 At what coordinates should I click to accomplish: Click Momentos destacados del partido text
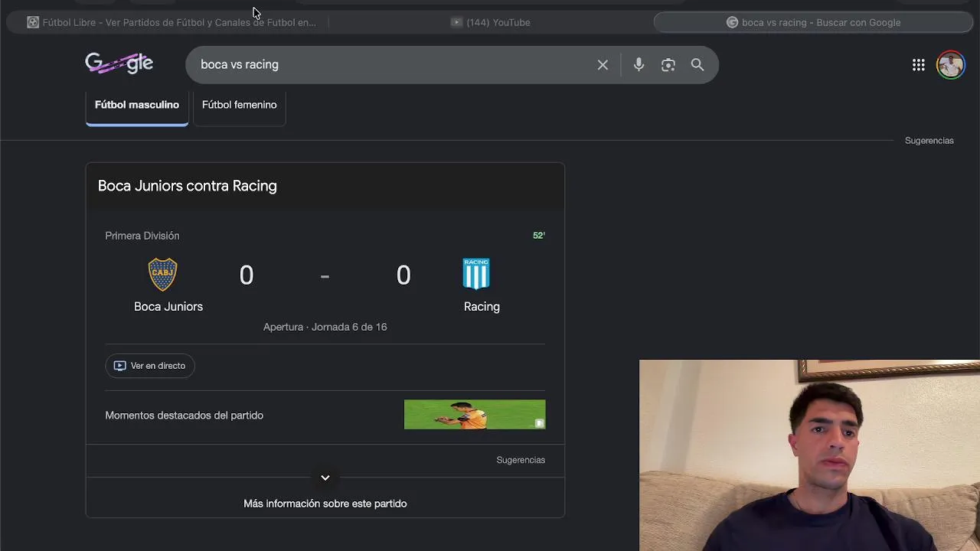pos(185,416)
